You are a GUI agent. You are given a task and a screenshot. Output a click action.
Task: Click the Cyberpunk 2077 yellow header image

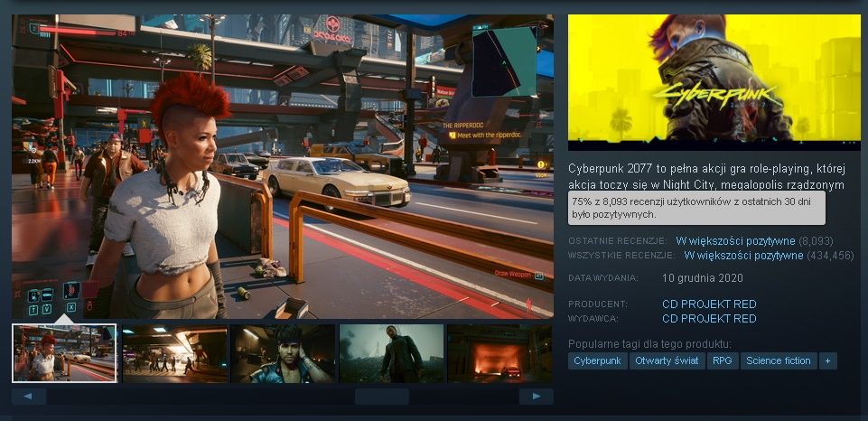click(714, 82)
